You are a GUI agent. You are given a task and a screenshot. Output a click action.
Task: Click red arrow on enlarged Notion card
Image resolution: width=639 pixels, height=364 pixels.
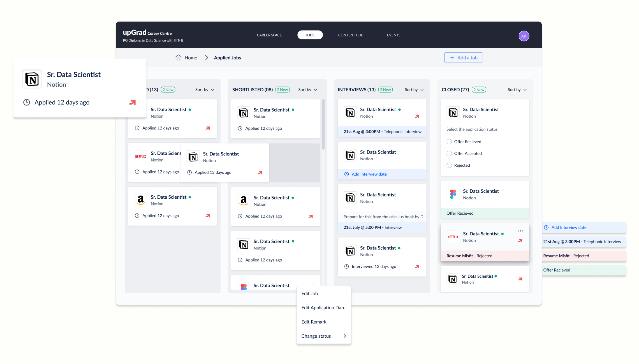(x=132, y=102)
